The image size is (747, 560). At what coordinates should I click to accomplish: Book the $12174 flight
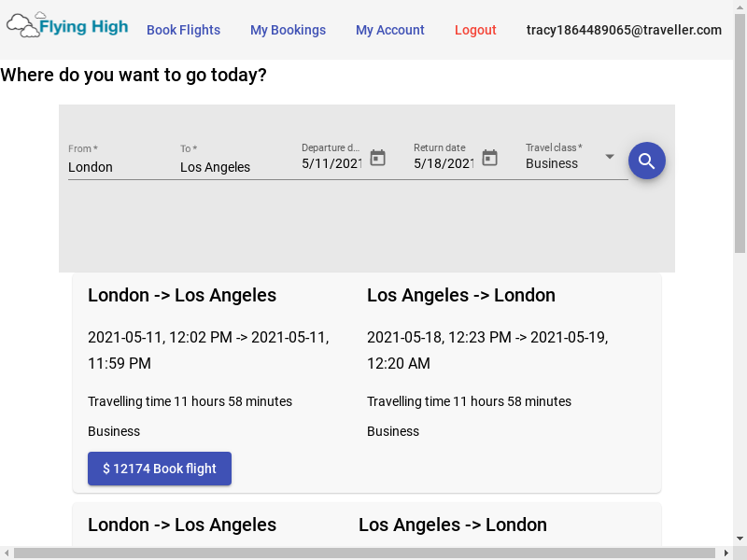(x=160, y=469)
